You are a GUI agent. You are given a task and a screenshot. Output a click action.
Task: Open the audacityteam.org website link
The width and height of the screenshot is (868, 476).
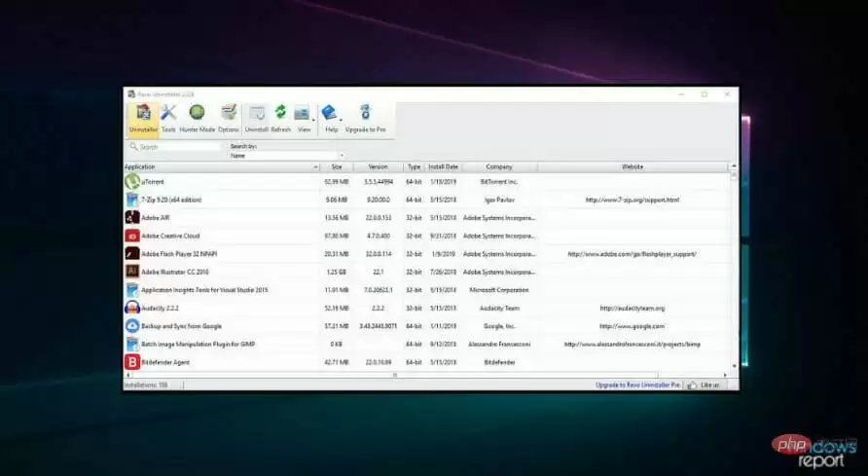tap(633, 309)
